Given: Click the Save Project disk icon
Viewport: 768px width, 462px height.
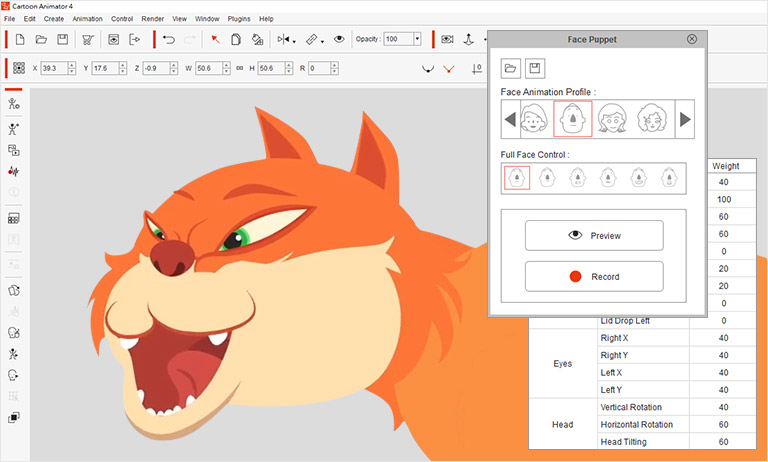Looking at the screenshot, I should [x=62, y=39].
